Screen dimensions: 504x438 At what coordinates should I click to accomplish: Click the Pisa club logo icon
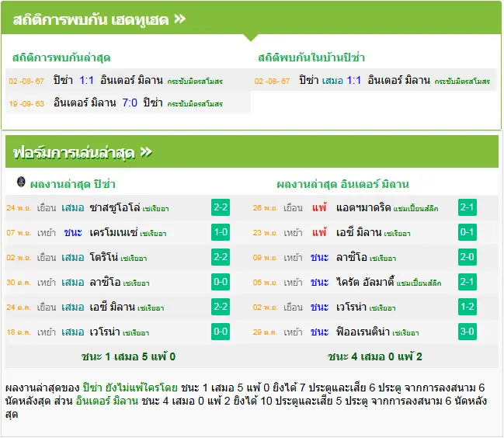21,182
